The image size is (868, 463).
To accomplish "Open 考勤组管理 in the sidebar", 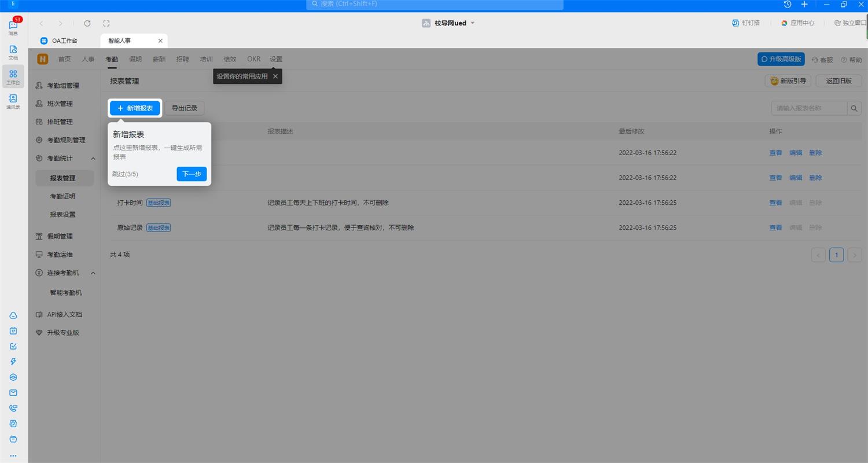I will click(63, 86).
